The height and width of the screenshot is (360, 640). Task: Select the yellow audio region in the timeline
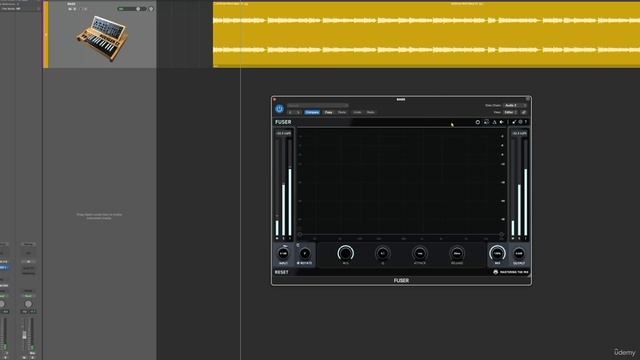pos(427,35)
